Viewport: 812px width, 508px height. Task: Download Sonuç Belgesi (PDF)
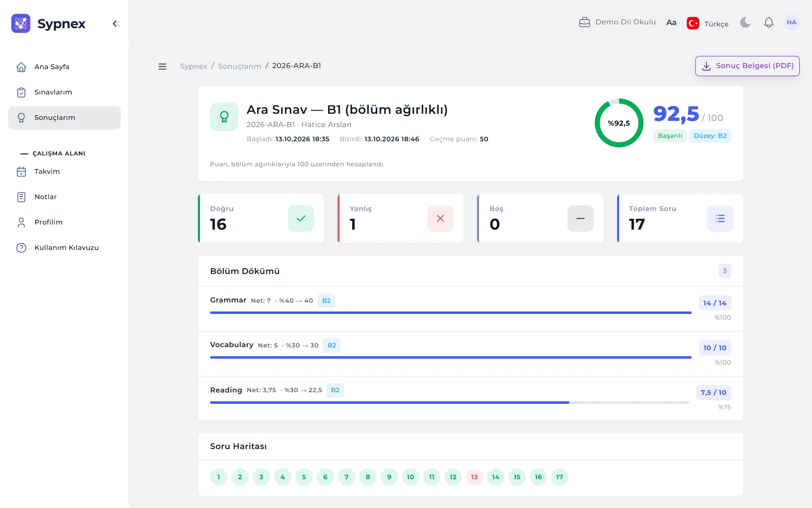click(x=747, y=66)
